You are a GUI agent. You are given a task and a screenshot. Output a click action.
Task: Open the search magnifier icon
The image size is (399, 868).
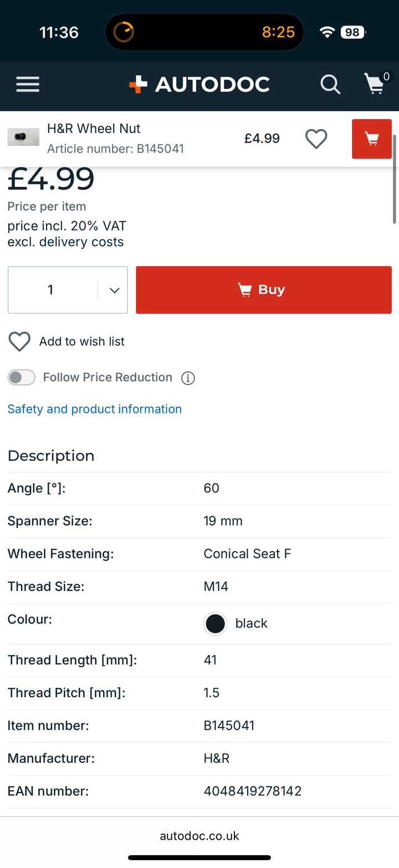(x=330, y=85)
